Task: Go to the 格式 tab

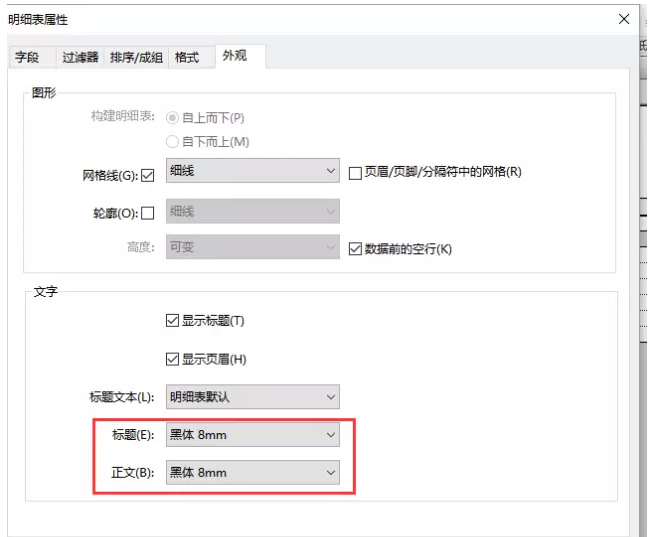Action: point(187,58)
